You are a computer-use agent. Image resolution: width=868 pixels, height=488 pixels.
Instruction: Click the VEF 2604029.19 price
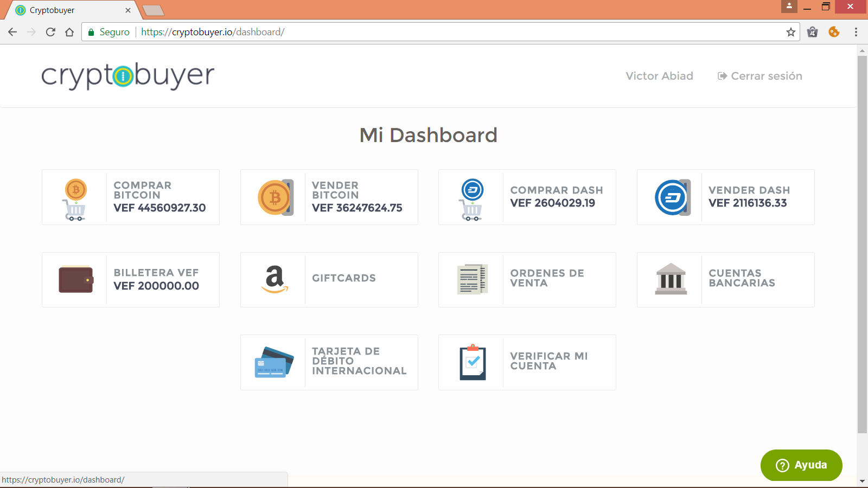553,203
